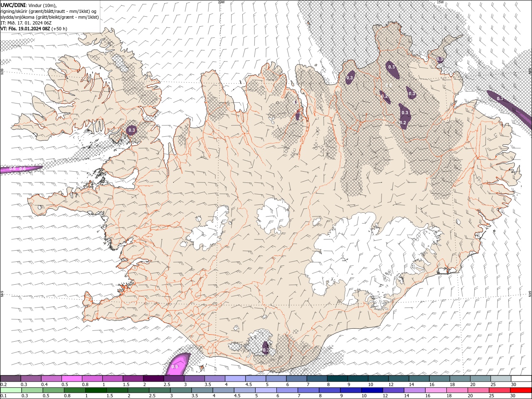This screenshot has height=399, width=532.
Task: Select the 'slydda/snjókoma' legend description line
Action: [x=49, y=17]
